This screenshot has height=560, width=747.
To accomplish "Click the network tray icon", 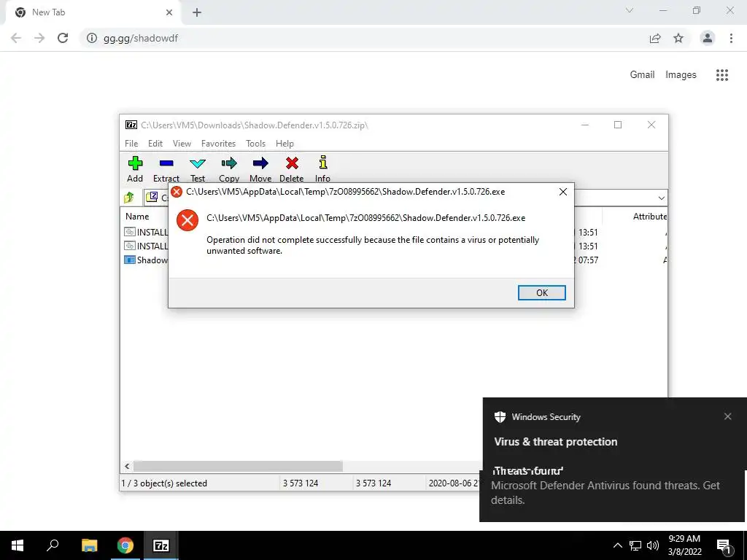I will click(x=635, y=545).
